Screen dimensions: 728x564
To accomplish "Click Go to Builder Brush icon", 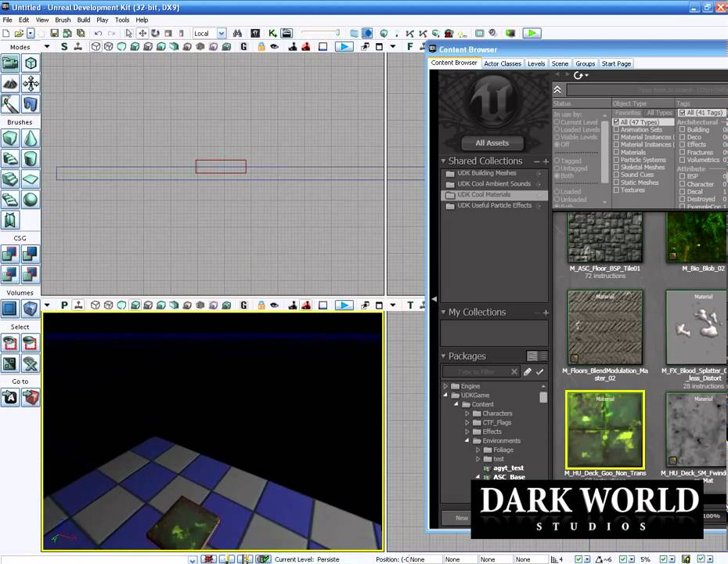I will (x=31, y=398).
